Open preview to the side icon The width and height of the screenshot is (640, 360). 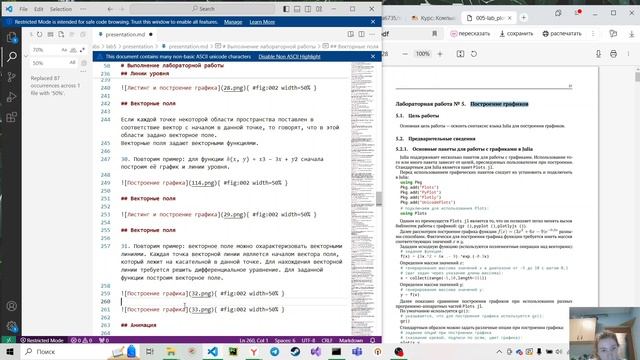(x=351, y=35)
